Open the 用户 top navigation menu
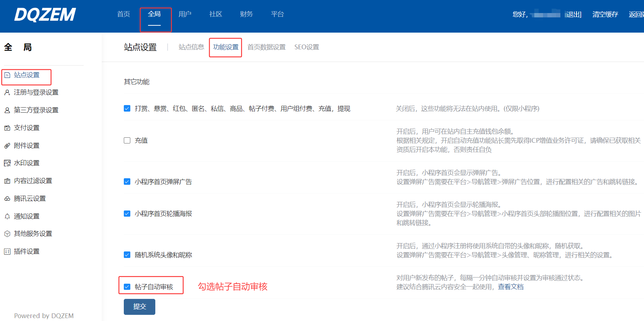 coord(185,14)
